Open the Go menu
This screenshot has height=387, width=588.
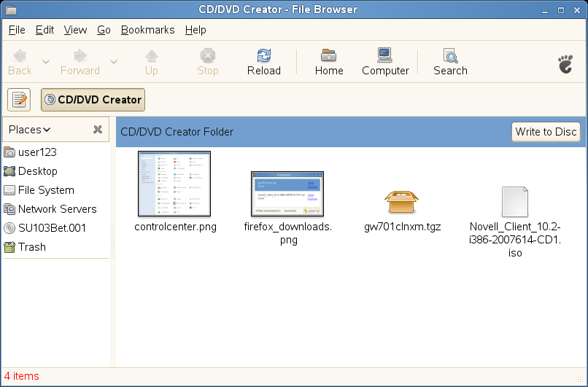(104, 30)
